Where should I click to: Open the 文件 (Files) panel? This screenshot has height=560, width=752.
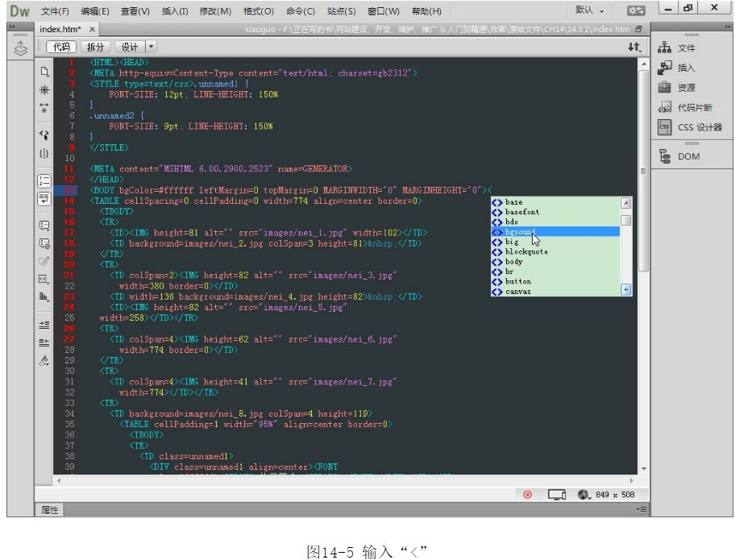tap(686, 48)
